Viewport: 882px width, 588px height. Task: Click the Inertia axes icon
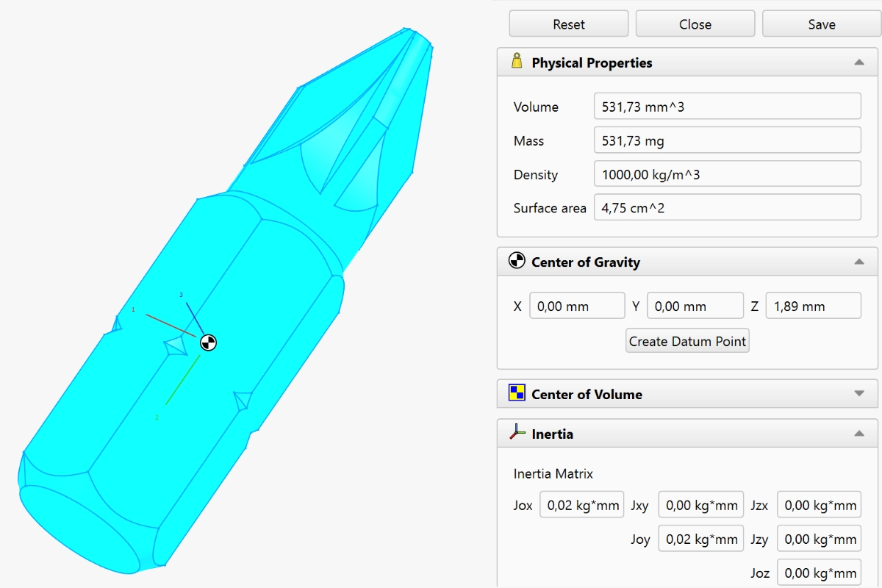pos(517,432)
